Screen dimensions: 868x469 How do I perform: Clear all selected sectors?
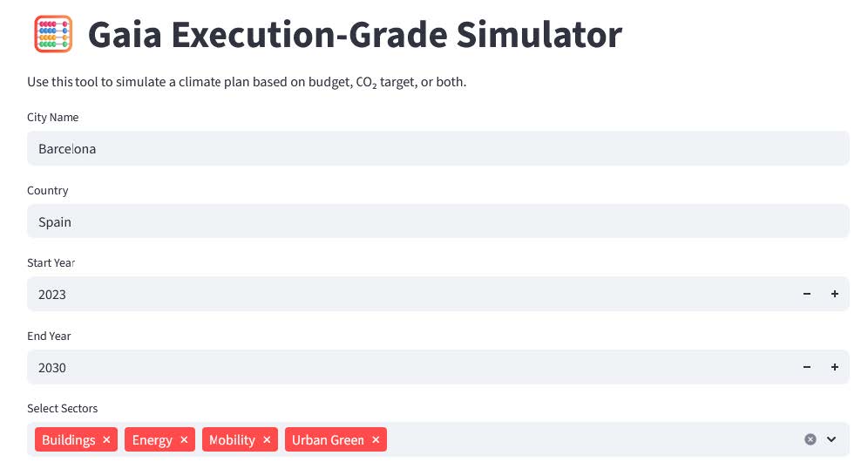click(810, 439)
